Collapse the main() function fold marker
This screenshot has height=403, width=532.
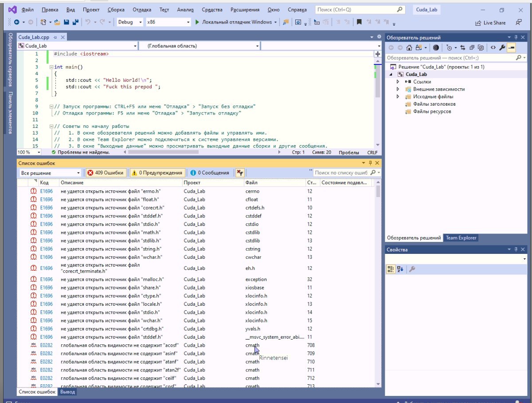pos(51,67)
